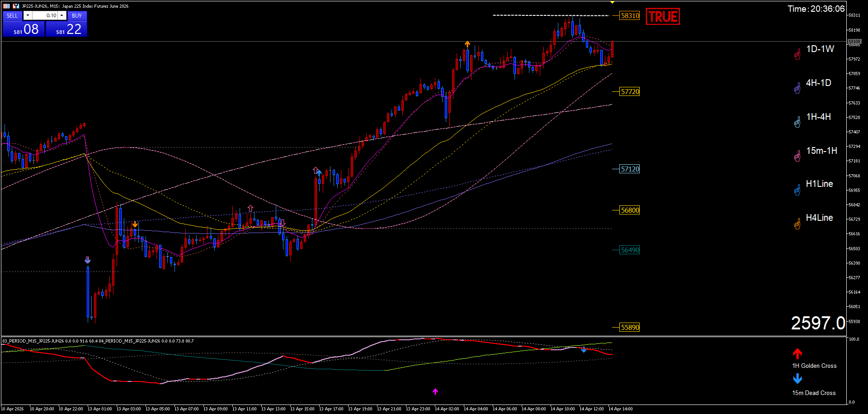
Task: Click the red TRUE stamp indicator
Action: 662,17
